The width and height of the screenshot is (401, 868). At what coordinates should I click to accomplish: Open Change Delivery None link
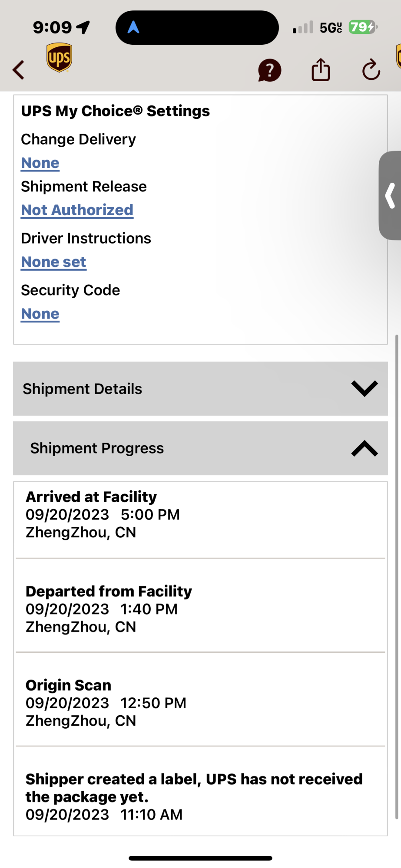(40, 163)
